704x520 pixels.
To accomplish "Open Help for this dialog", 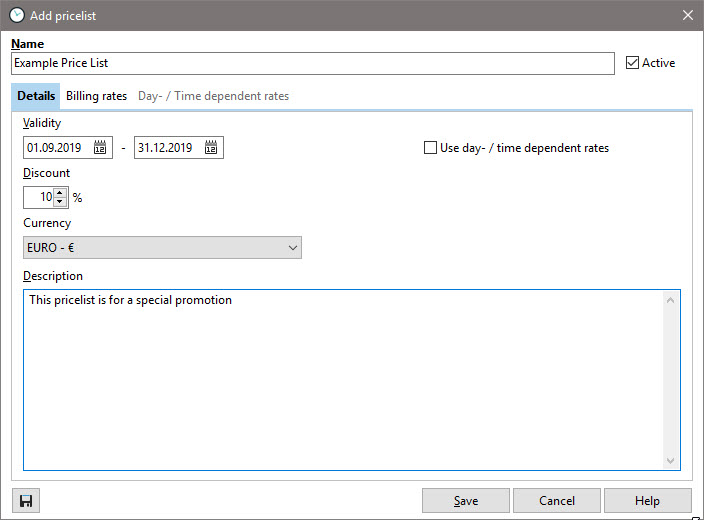I will pos(646,501).
